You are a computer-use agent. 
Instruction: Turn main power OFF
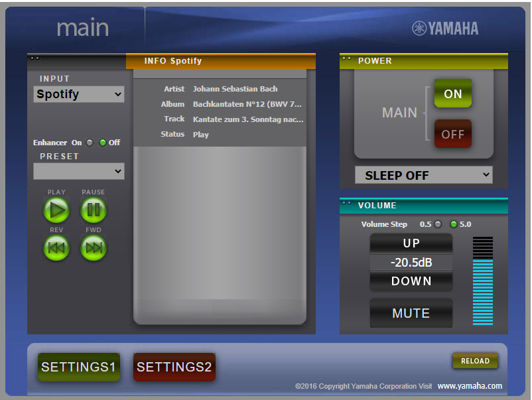point(452,134)
